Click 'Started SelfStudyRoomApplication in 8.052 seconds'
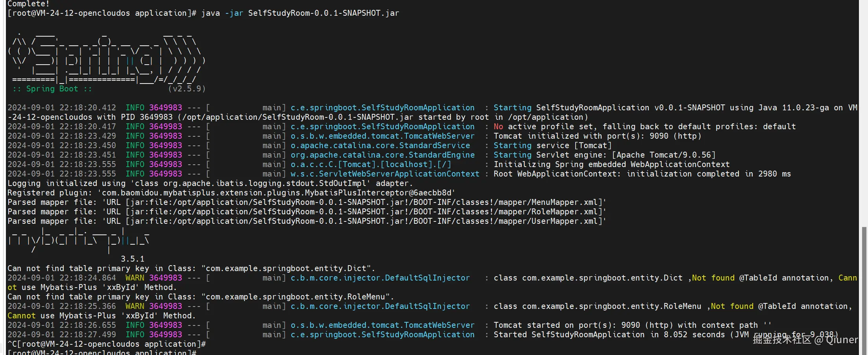This screenshot has height=355, width=868. [609, 335]
